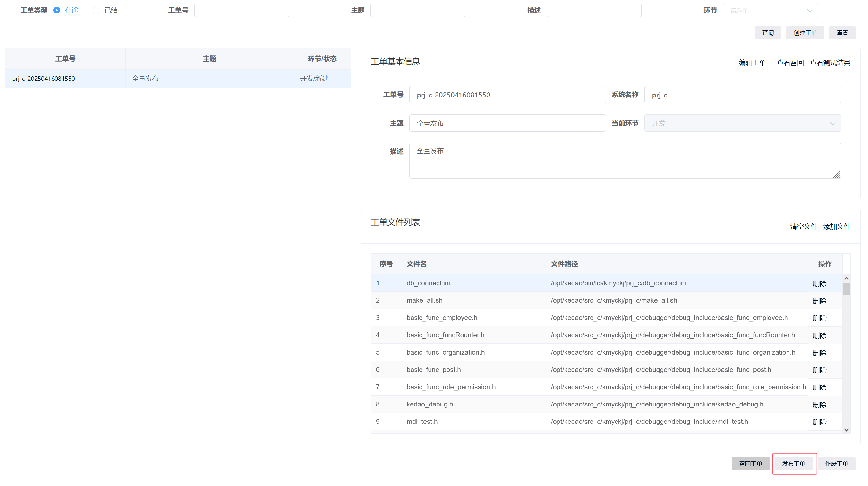Click the 工单号 detail input field
The height and width of the screenshot is (486, 868).
click(x=507, y=95)
